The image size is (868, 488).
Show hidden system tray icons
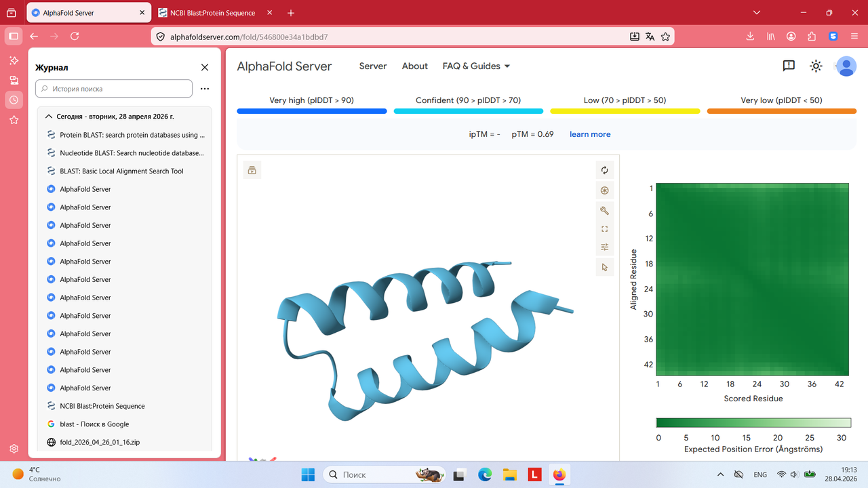(x=720, y=474)
